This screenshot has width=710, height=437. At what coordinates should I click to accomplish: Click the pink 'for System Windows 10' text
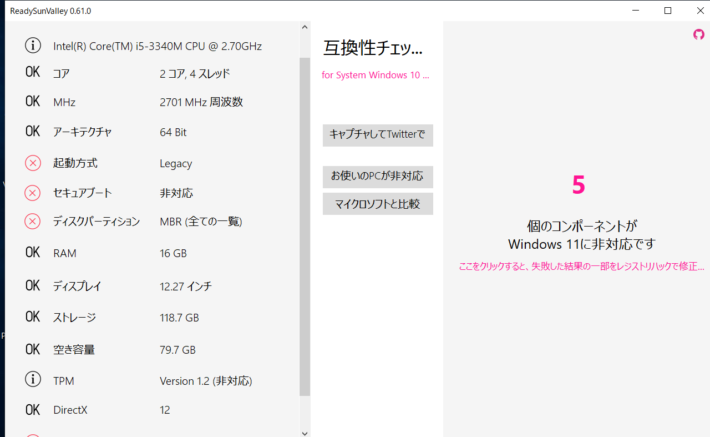tap(375, 75)
